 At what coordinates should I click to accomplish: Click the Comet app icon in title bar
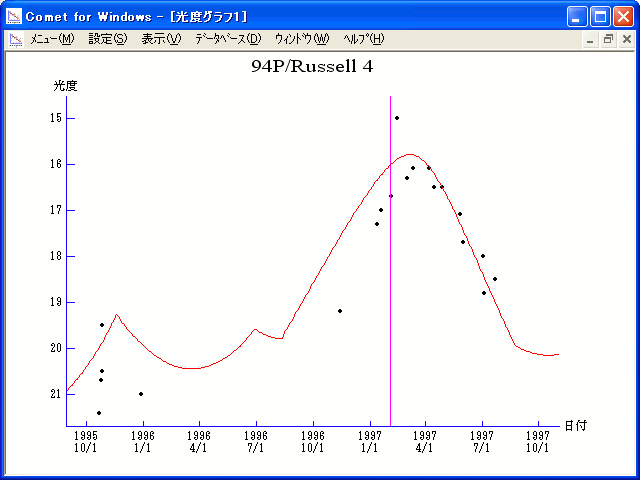click(14, 17)
